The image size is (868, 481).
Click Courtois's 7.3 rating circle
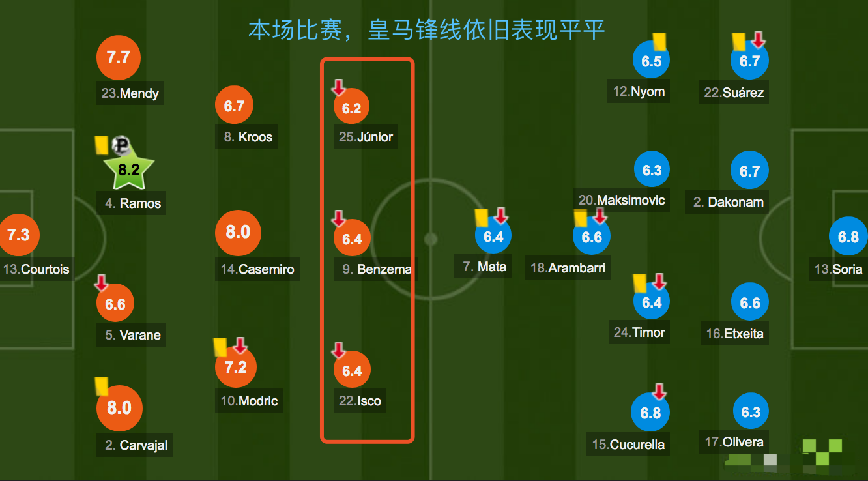(18, 235)
